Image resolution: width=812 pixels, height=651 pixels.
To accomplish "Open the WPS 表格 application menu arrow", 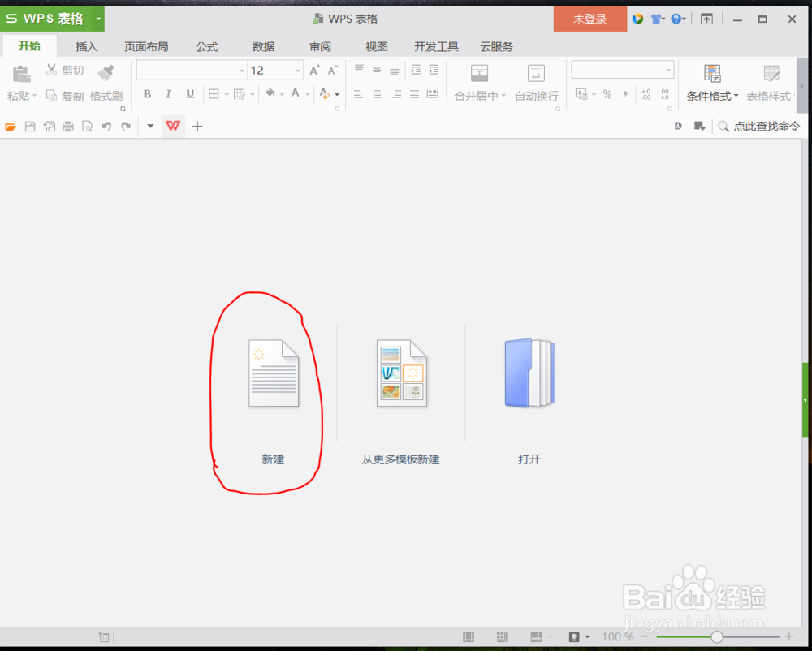I will [98, 19].
